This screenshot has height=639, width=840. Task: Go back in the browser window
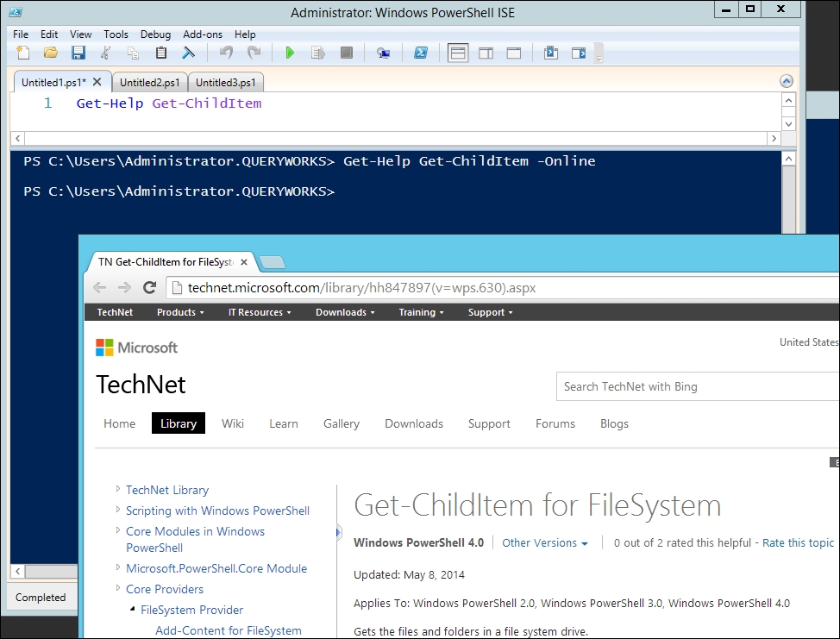point(100,288)
